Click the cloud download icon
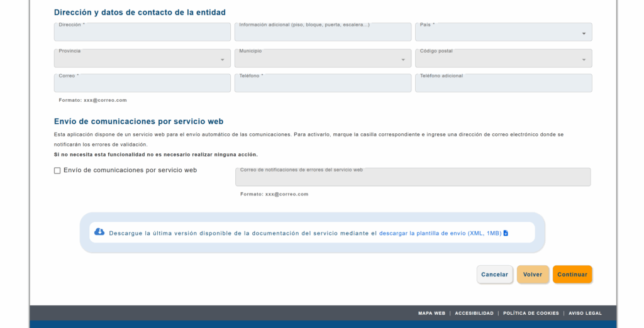The image size is (644, 328). pos(99,232)
